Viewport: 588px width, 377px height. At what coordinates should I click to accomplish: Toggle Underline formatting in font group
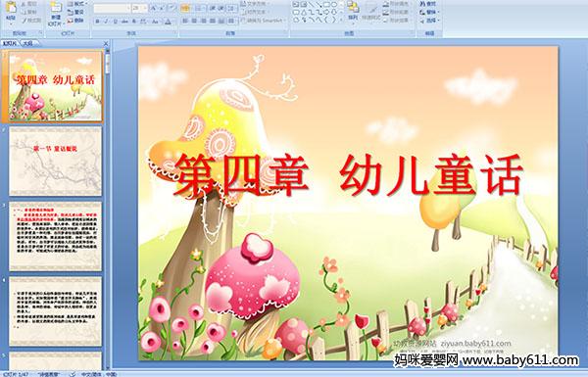click(115, 22)
